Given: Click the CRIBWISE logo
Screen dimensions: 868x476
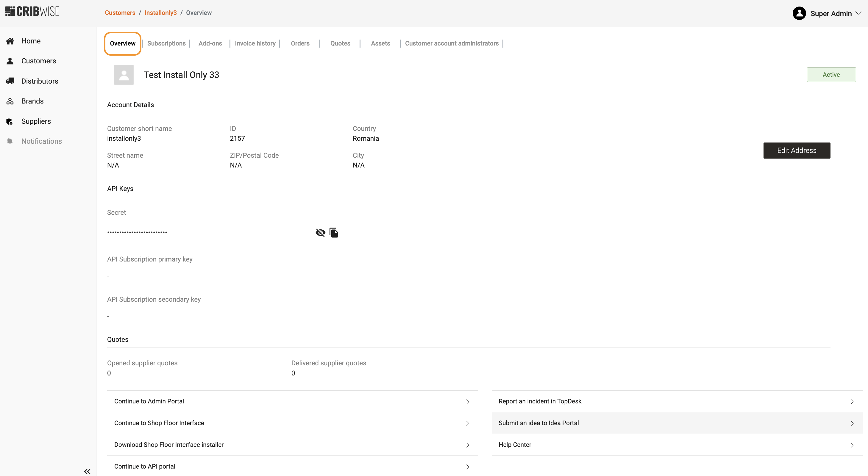Looking at the screenshot, I should pyautogui.click(x=32, y=11).
